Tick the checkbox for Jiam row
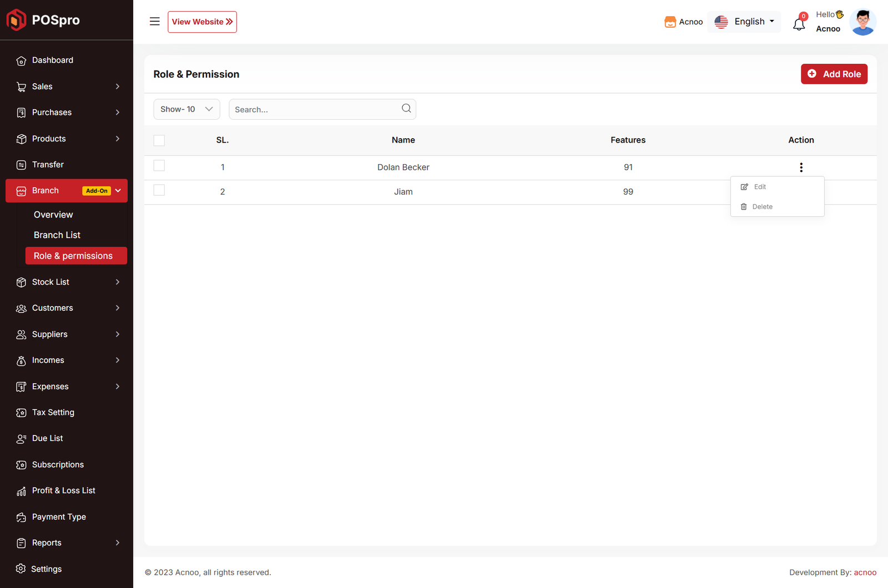This screenshot has height=588, width=888. point(159,190)
